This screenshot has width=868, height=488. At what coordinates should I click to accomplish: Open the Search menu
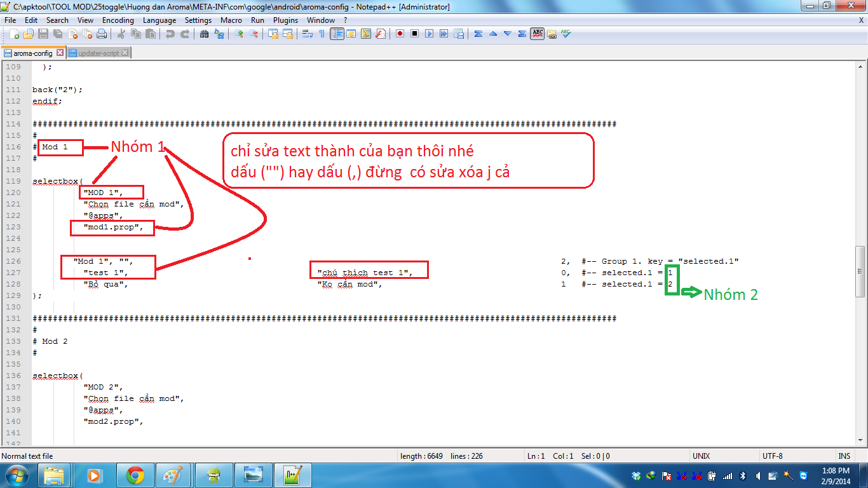coord(57,20)
